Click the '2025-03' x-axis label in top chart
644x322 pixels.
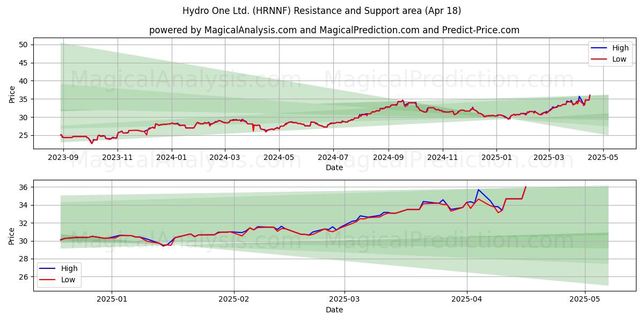(549, 158)
